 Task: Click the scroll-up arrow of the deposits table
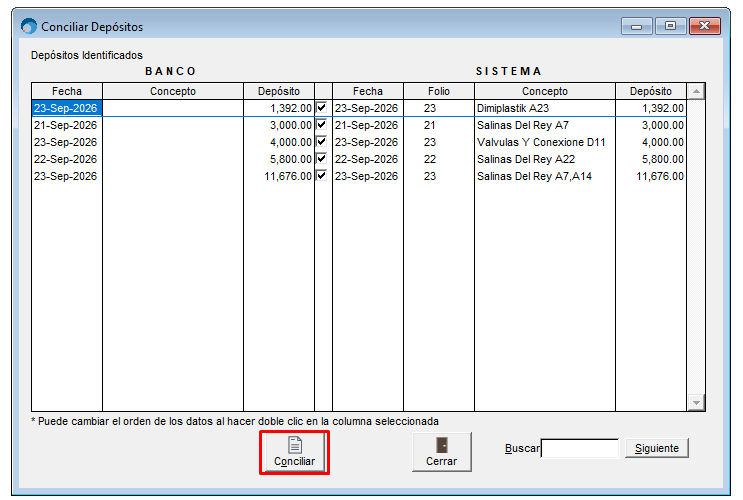[x=696, y=91]
